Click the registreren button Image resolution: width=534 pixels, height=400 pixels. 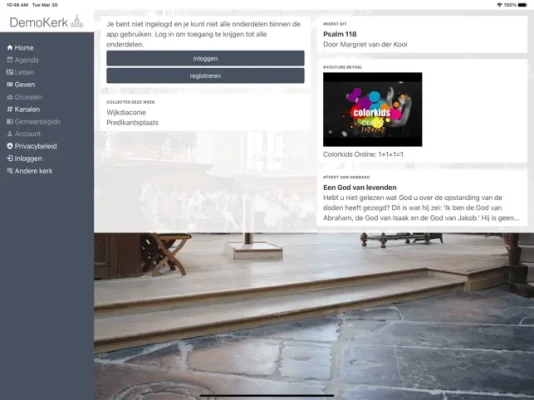coord(205,76)
